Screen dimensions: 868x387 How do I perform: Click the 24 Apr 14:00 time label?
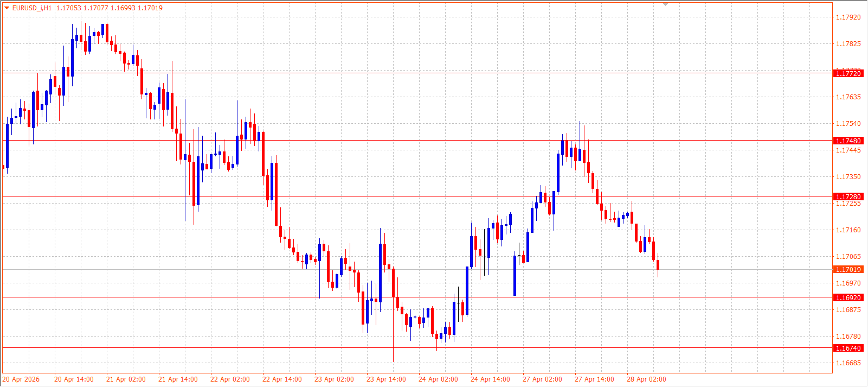click(490, 379)
